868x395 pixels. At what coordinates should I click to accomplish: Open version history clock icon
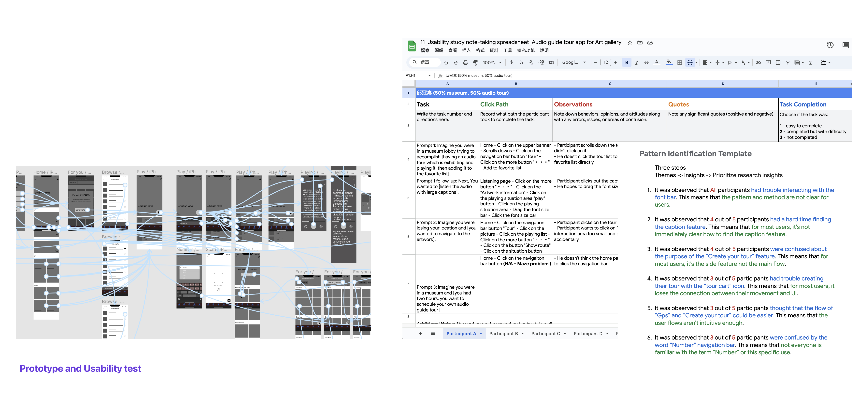pyautogui.click(x=830, y=45)
